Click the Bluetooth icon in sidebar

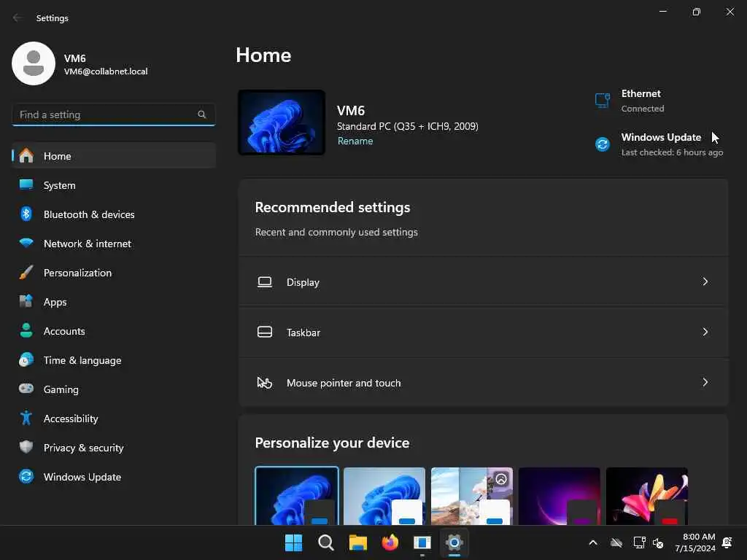point(26,214)
